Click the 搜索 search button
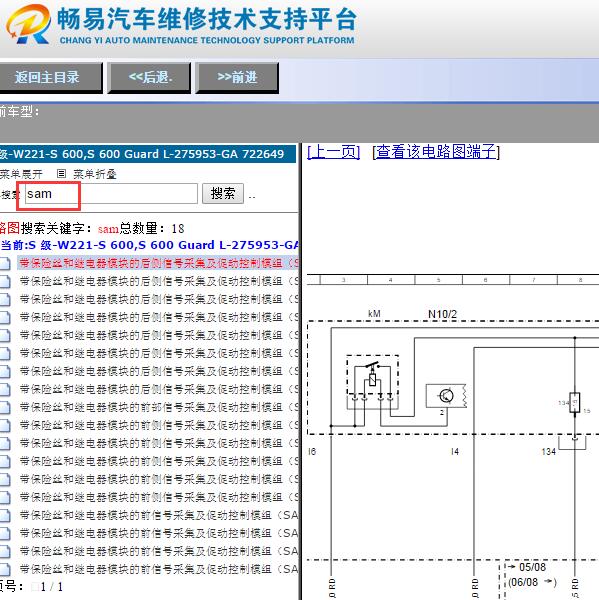The height and width of the screenshot is (600, 599). 223,194
